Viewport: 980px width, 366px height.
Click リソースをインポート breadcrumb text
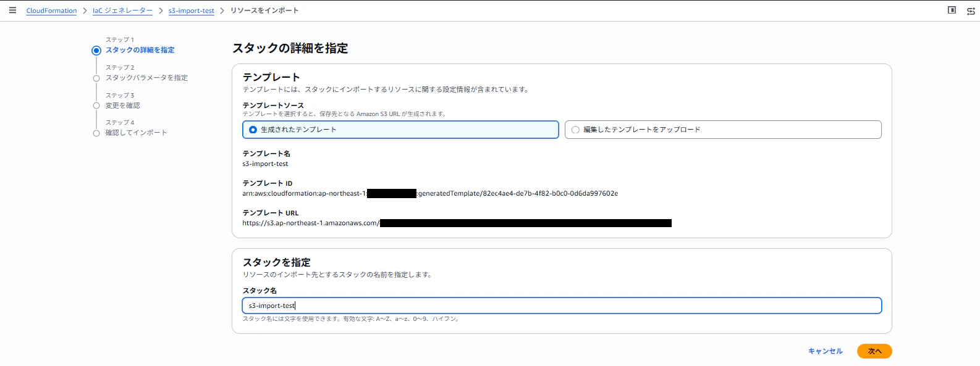click(x=264, y=11)
